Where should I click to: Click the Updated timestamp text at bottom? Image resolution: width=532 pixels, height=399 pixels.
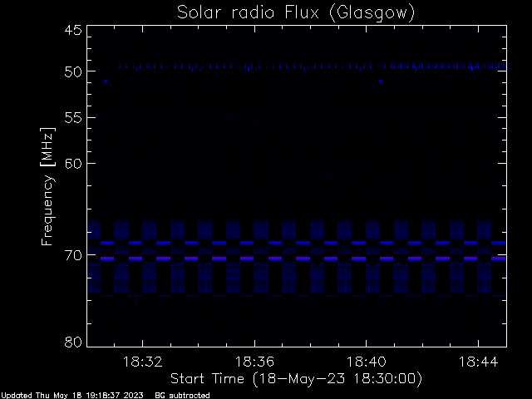72,396
